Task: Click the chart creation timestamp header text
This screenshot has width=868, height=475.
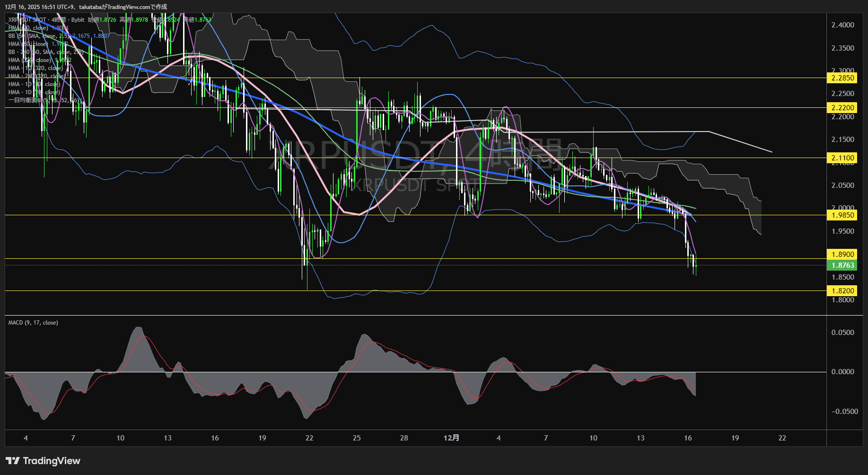Action: tap(86, 7)
